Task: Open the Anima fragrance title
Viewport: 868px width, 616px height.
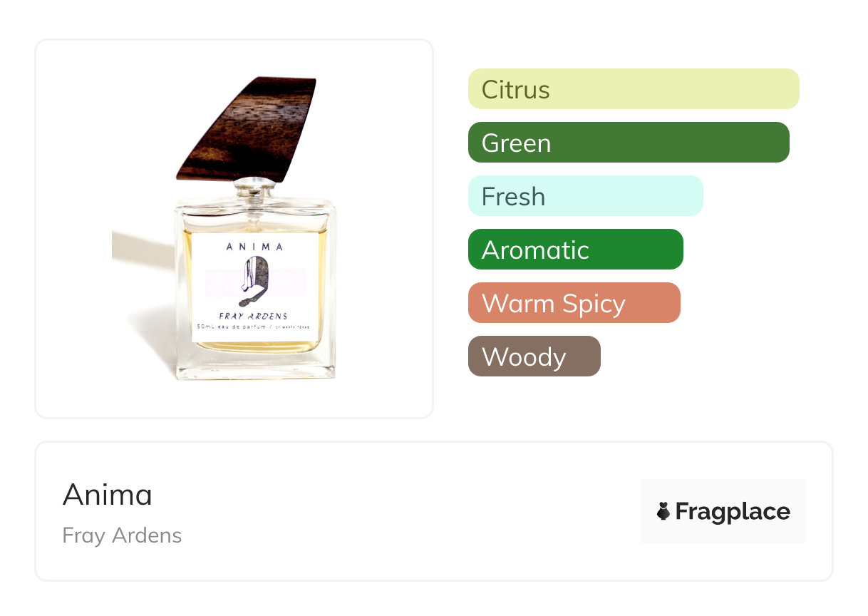Action: 108,495
